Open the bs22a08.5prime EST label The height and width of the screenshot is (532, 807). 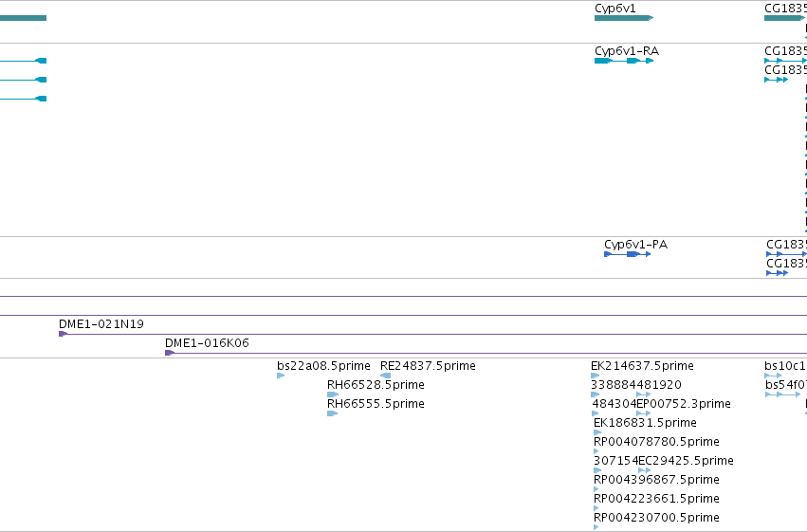click(323, 366)
